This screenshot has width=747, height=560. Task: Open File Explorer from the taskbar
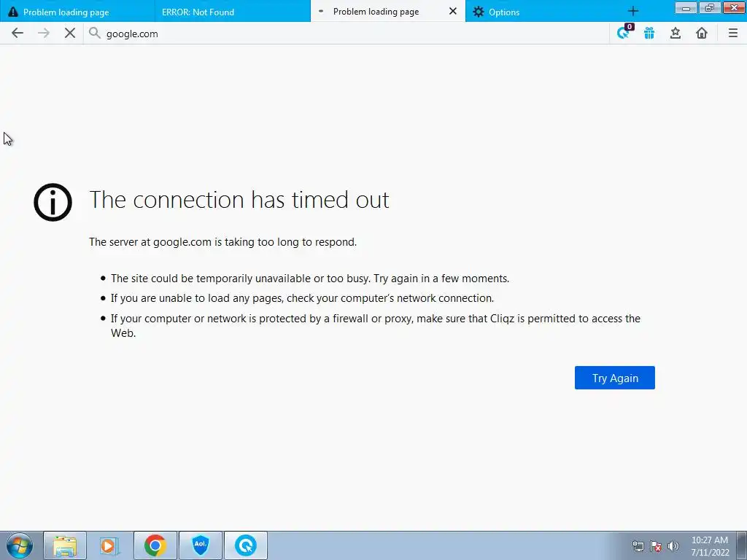point(65,545)
